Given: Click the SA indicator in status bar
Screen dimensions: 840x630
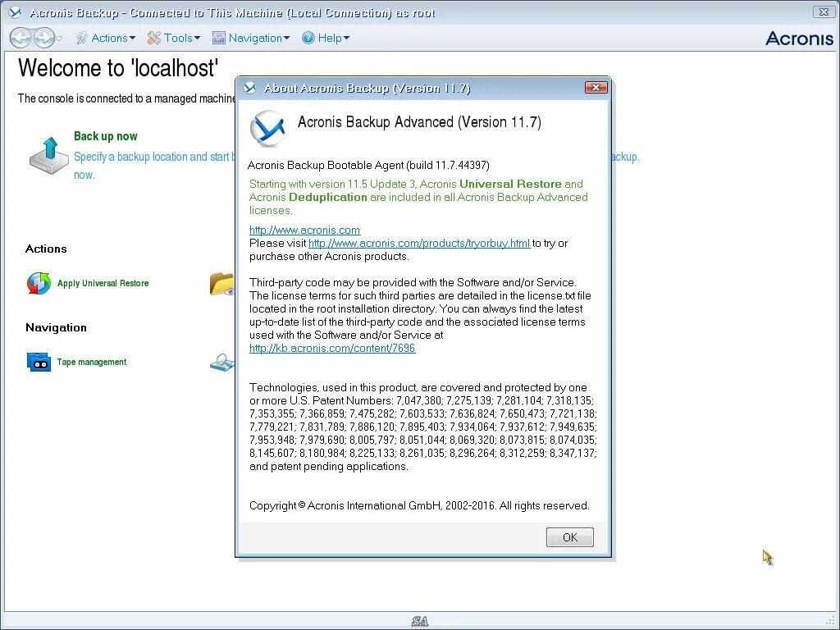Looking at the screenshot, I should (420, 621).
